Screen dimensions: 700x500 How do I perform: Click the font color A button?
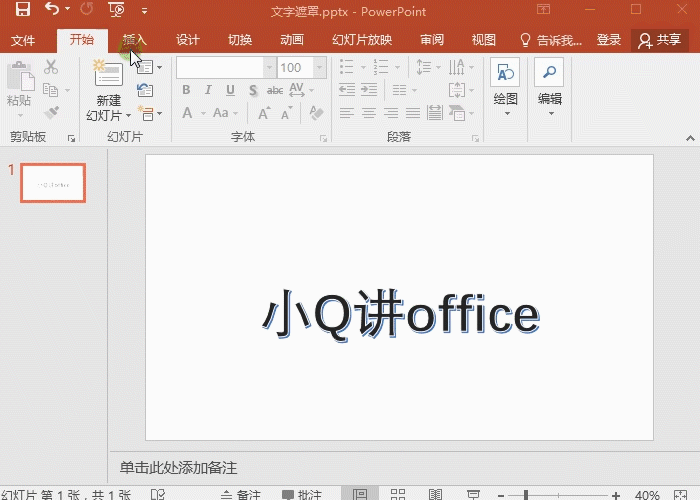[x=188, y=113]
